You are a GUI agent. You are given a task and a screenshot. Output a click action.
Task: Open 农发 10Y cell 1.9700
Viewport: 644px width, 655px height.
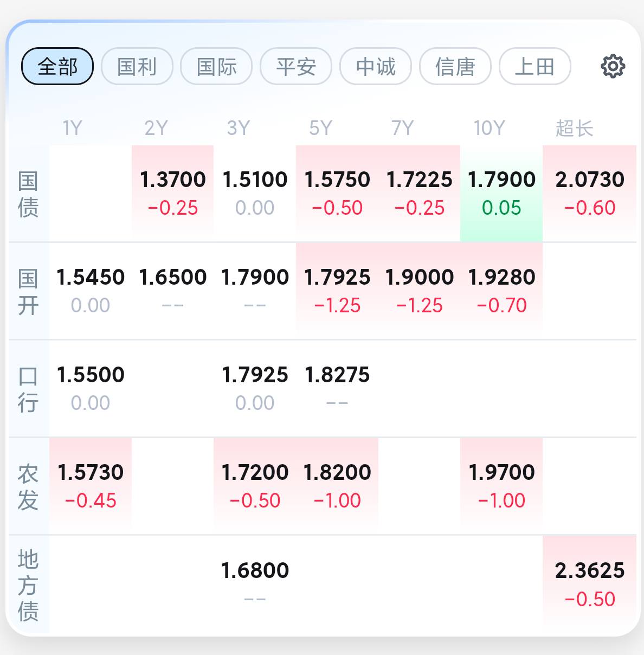pos(501,486)
